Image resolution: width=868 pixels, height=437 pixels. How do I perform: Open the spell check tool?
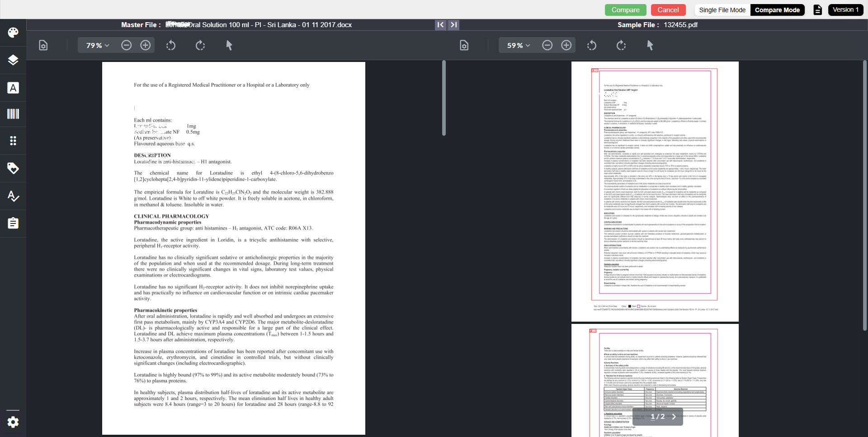pyautogui.click(x=13, y=196)
